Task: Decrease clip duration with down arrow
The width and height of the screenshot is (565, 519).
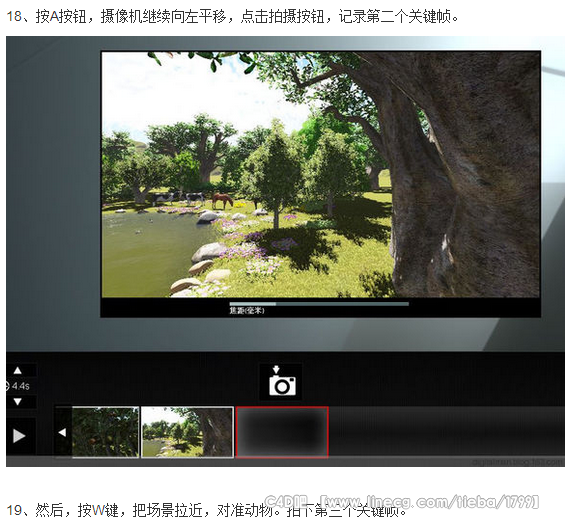Action: [18, 402]
